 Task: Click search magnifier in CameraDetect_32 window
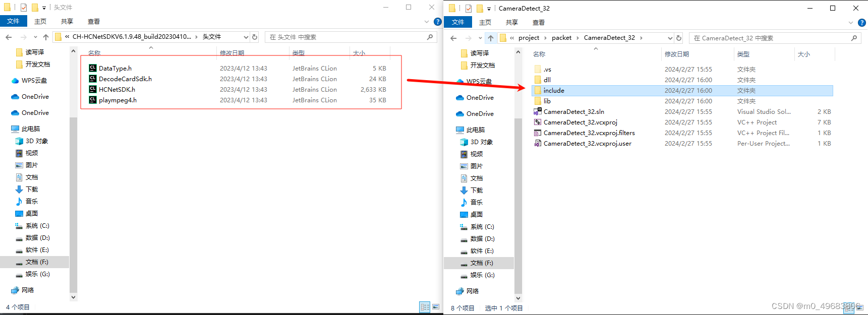pos(854,38)
